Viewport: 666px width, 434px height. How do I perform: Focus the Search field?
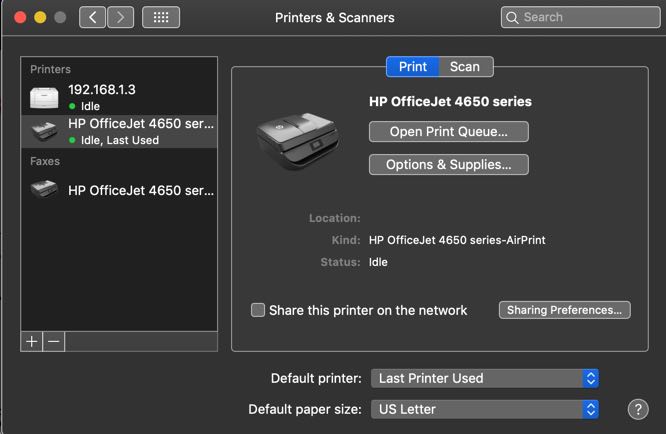(581, 17)
